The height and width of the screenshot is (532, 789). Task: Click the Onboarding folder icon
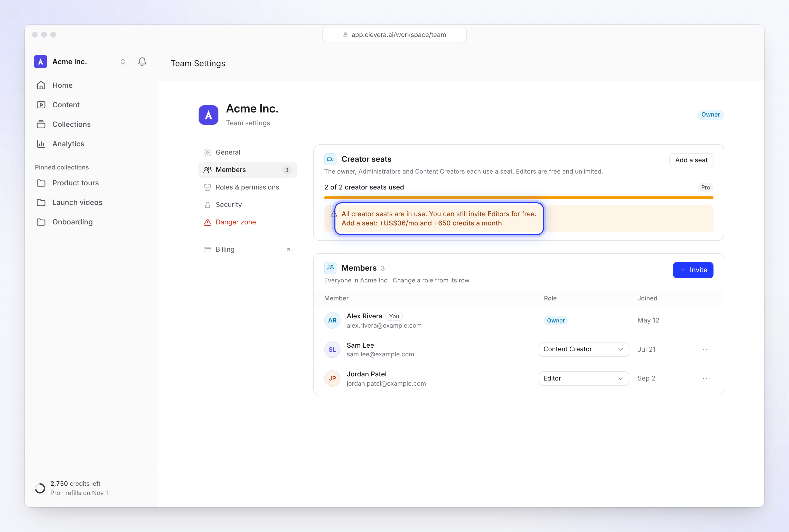point(41,222)
